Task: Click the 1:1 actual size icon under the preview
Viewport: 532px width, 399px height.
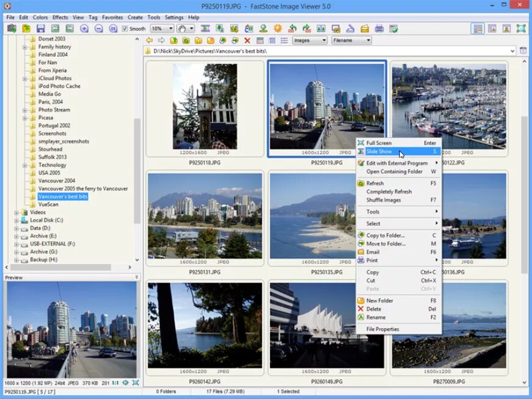Action: [x=115, y=383]
